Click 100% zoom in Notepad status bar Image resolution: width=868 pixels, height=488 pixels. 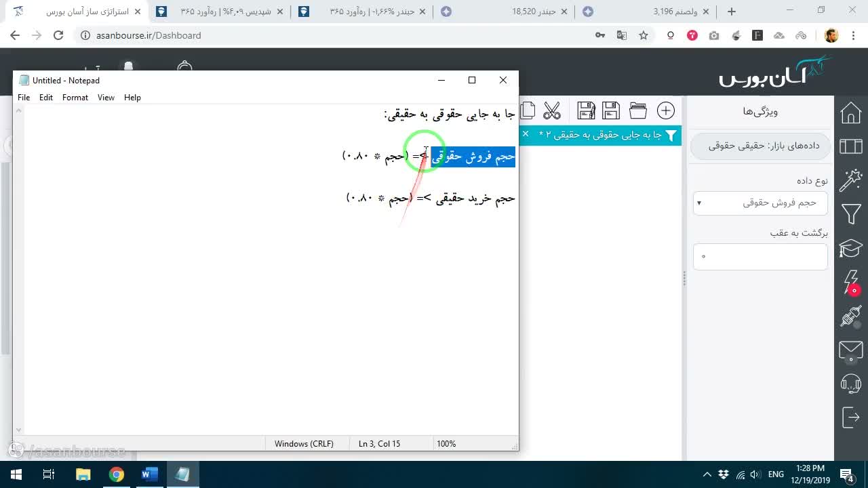(x=446, y=444)
